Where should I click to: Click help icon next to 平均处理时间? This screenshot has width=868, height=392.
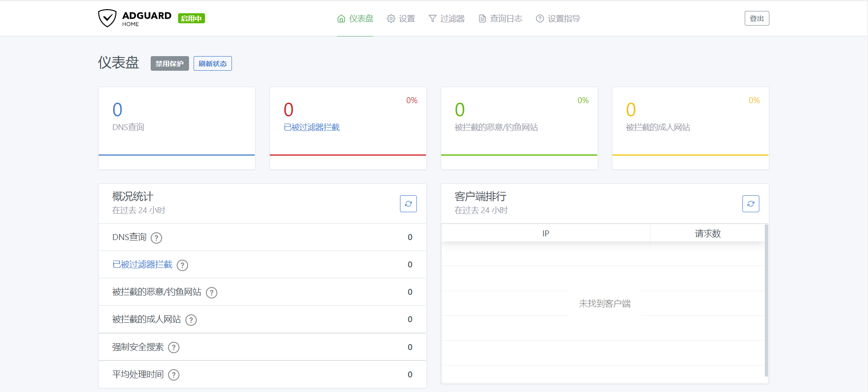click(174, 375)
